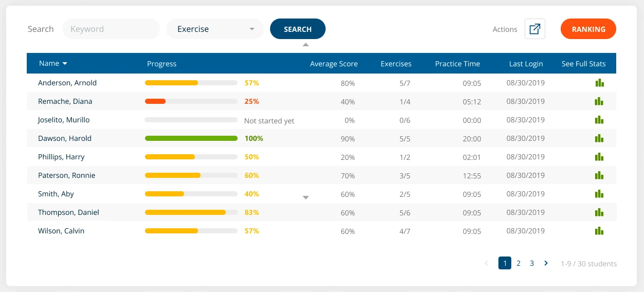Click the 20:00 practice time value
This screenshot has width=644, height=292.
472,139
